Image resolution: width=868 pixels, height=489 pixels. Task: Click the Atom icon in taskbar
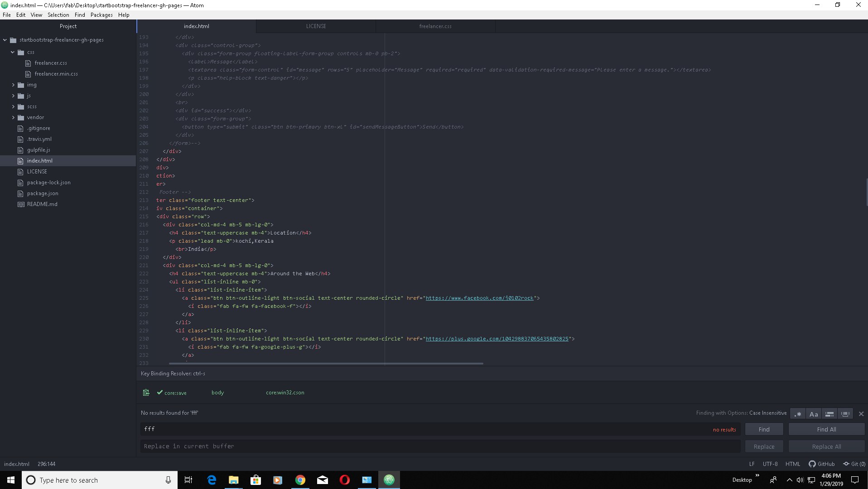point(389,480)
